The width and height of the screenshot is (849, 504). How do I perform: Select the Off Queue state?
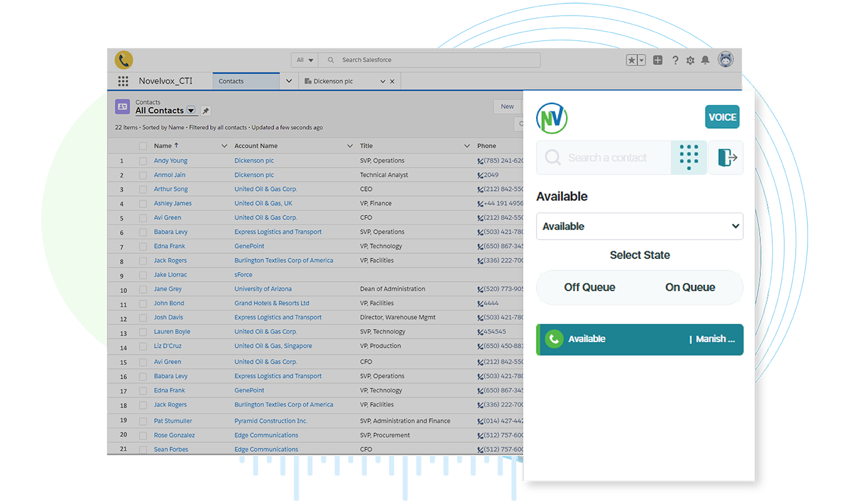point(589,288)
